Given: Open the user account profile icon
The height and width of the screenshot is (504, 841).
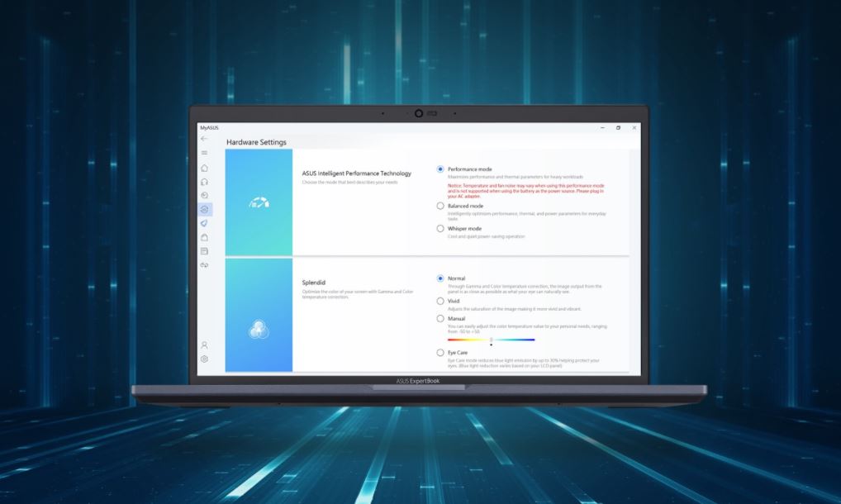Looking at the screenshot, I should (x=204, y=345).
